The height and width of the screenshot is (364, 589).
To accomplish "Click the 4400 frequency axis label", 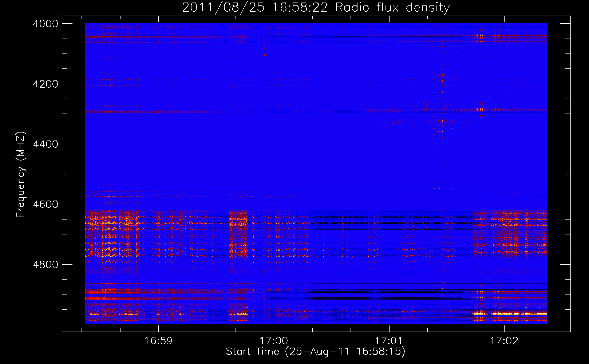I will pyautogui.click(x=46, y=144).
